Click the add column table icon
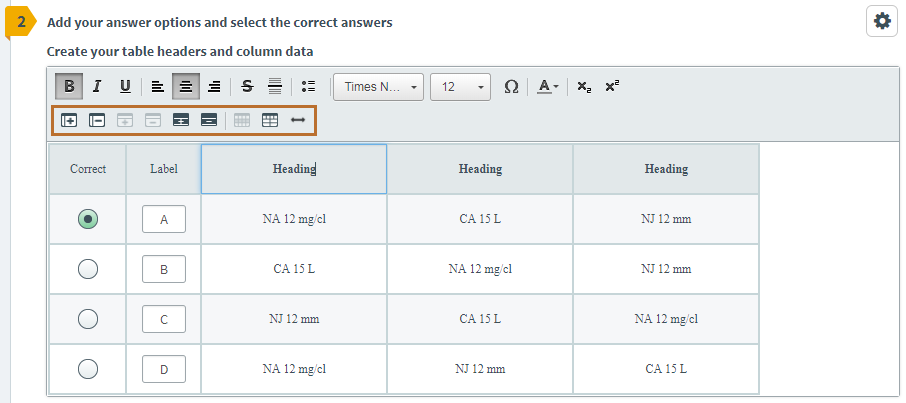 [69, 120]
